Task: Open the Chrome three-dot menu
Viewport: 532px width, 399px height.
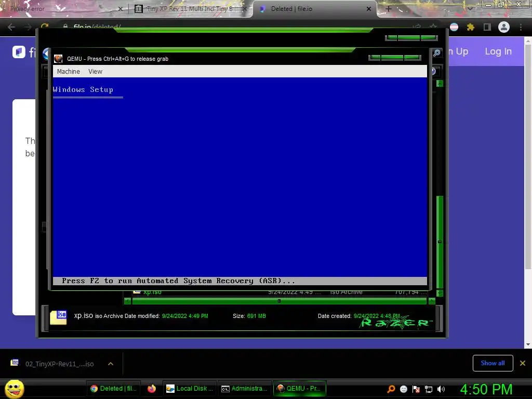Action: tap(521, 27)
